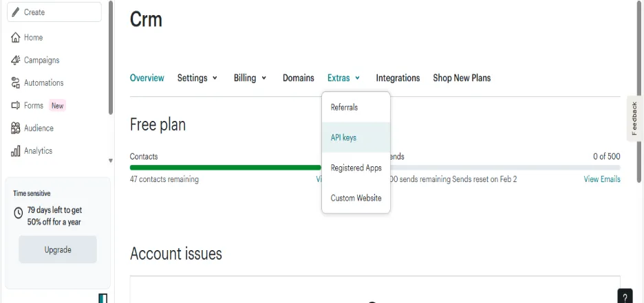Click the Analytics bar chart icon
The image size is (644, 303).
coord(16,151)
